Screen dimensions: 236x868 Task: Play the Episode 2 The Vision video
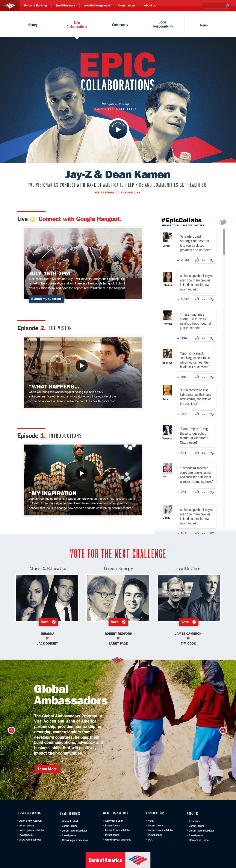point(82,365)
